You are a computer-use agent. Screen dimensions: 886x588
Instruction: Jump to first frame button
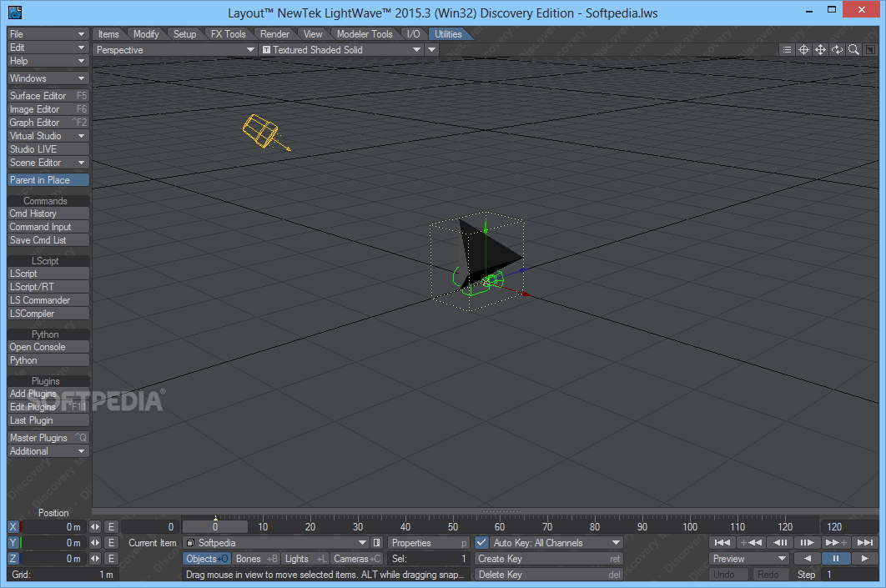click(722, 542)
